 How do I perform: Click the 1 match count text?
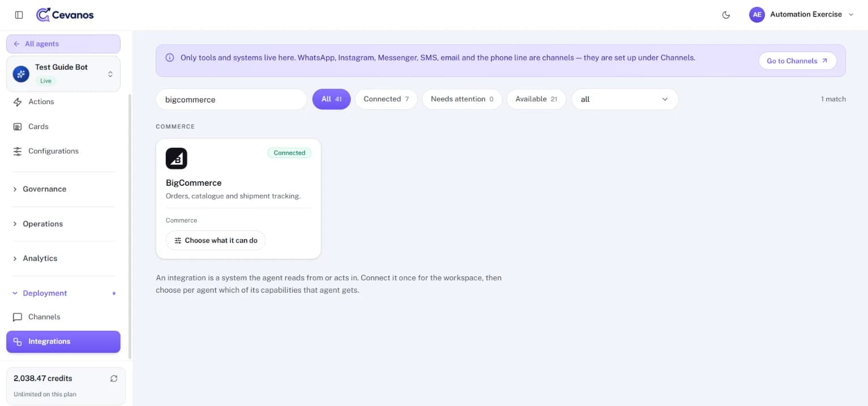[833, 99]
